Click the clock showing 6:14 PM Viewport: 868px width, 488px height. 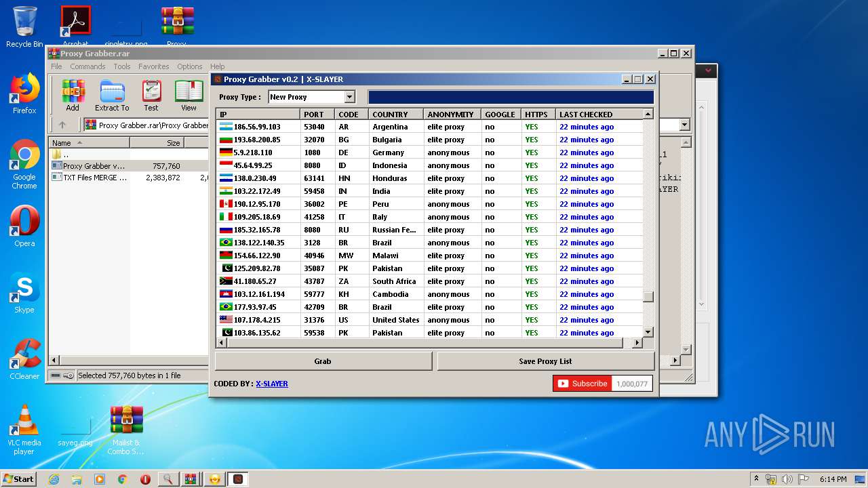[833, 479]
